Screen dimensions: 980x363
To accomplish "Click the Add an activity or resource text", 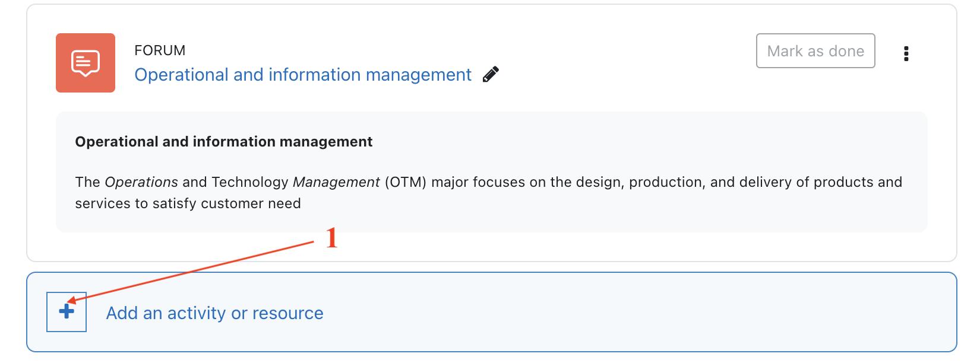I will point(214,313).
